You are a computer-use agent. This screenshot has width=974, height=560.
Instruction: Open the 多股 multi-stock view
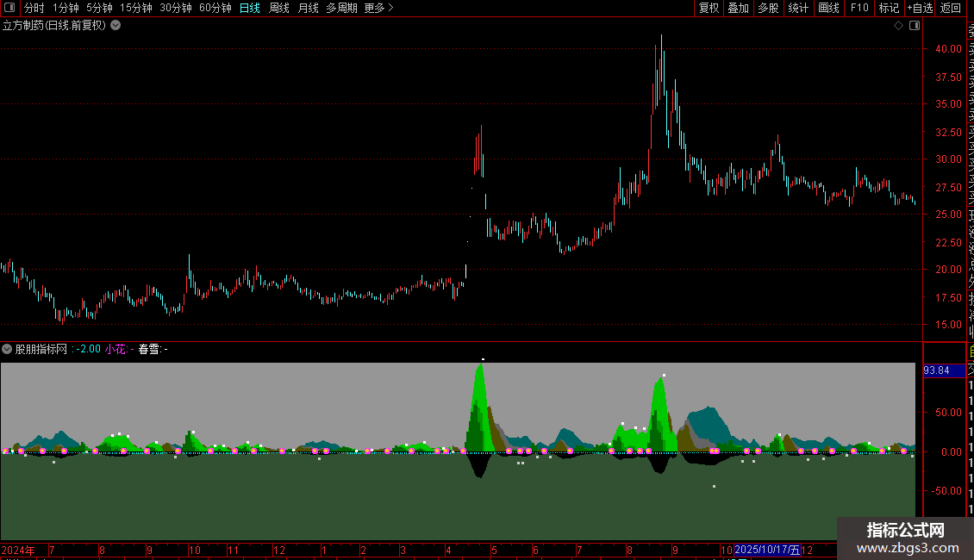(768, 8)
